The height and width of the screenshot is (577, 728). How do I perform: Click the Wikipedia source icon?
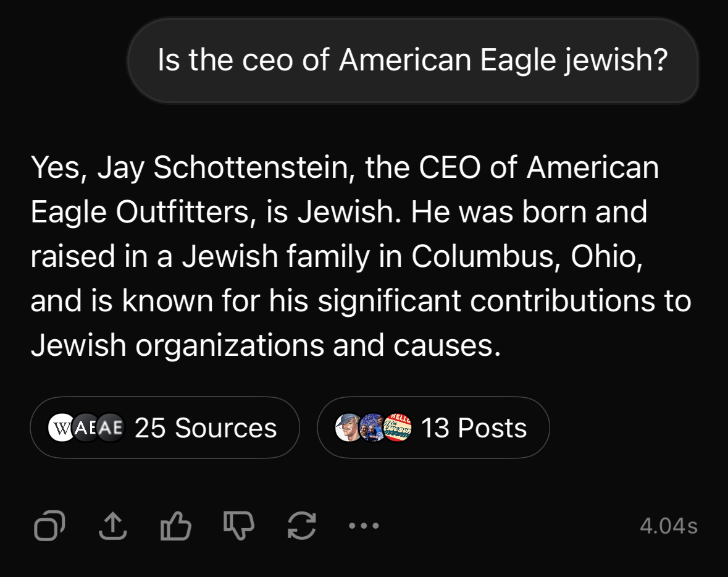click(x=61, y=427)
